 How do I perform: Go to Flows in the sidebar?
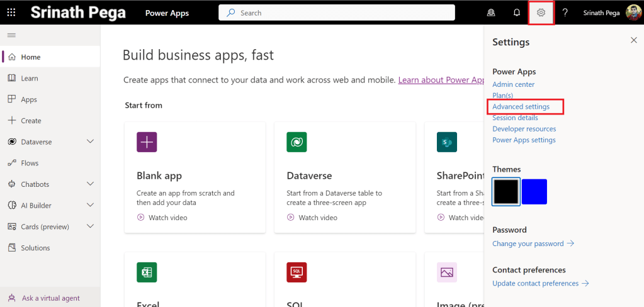pyautogui.click(x=30, y=163)
